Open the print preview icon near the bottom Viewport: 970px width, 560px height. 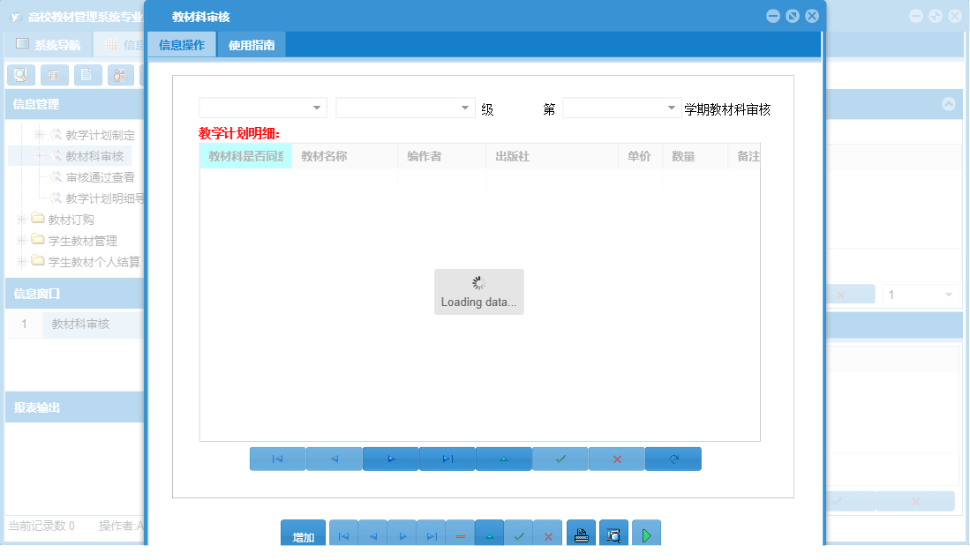click(x=613, y=533)
